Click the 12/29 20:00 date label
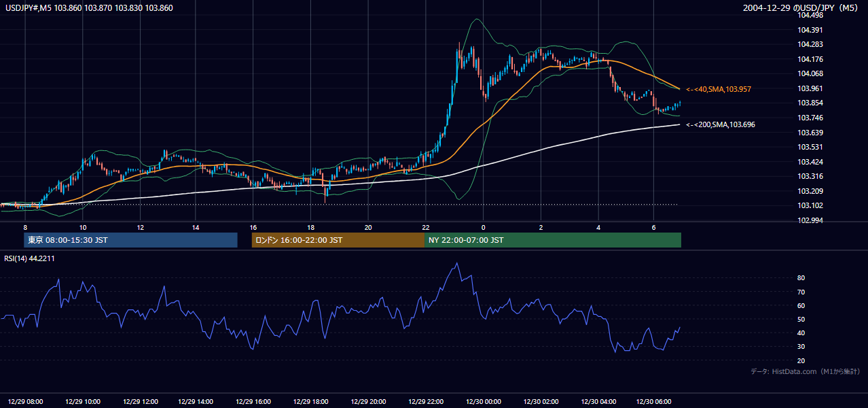Screen dimensions: 868x408 coord(368,402)
